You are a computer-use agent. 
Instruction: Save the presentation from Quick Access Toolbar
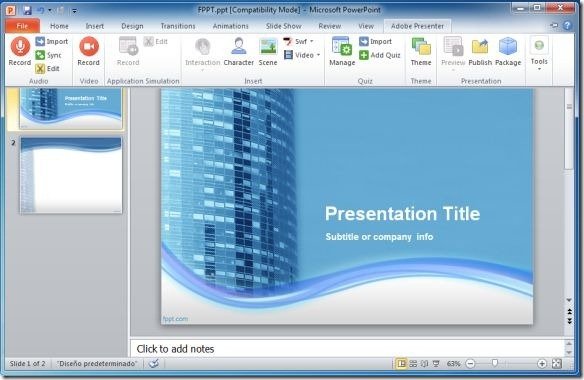[27, 10]
